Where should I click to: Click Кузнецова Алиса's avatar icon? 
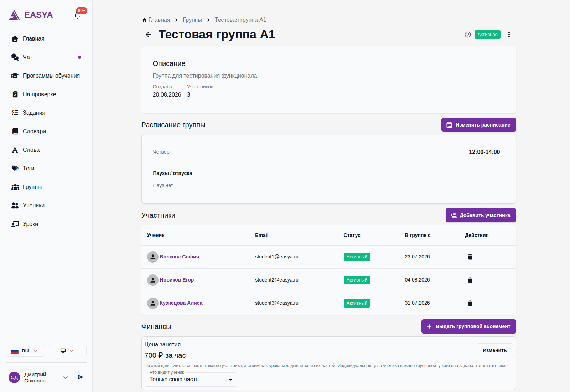[x=153, y=303]
